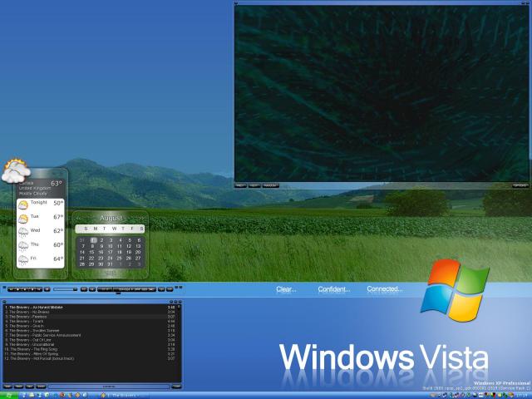Select August 12 in the calendar
Viewport: 532px width, 399px height.
point(129,246)
